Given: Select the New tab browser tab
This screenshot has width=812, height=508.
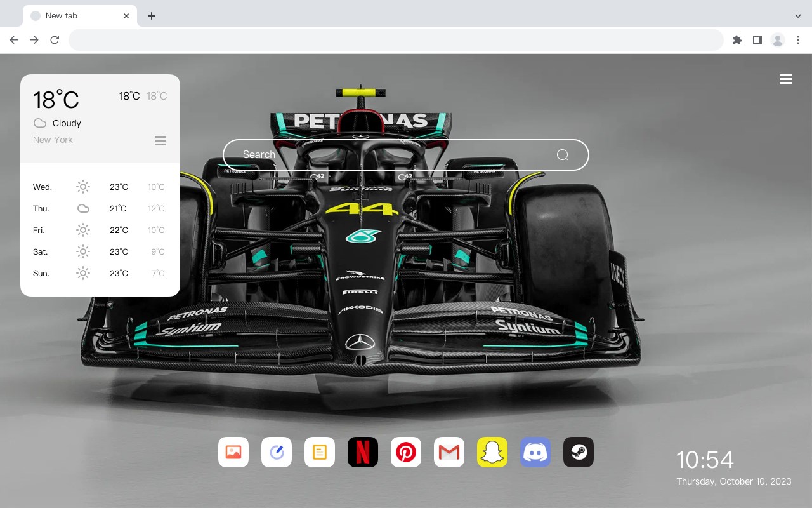Looking at the screenshot, I should click(80, 16).
